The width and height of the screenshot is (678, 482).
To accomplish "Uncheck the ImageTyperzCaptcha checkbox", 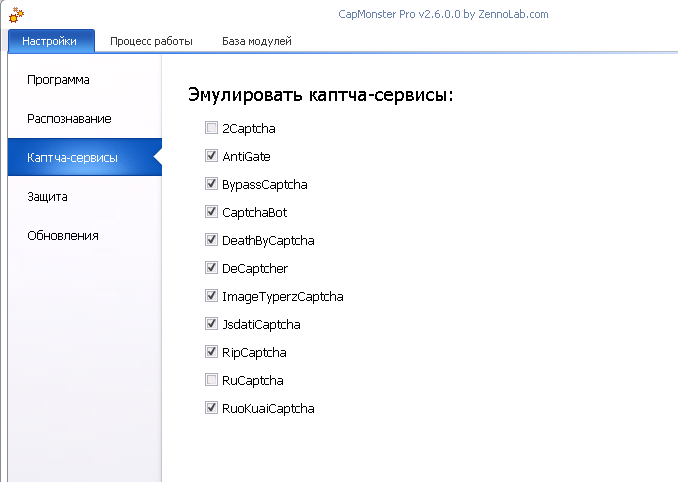I will [x=211, y=296].
